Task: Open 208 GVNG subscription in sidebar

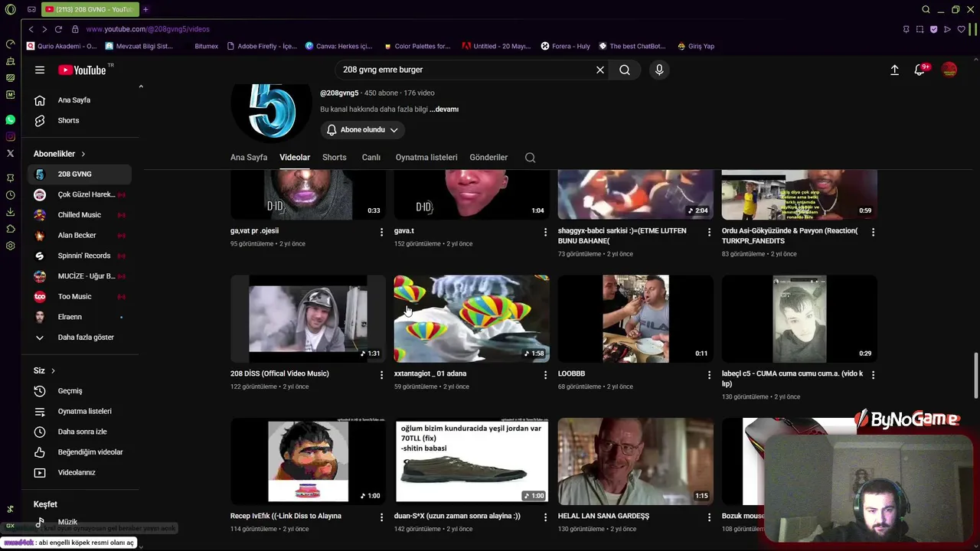Action: coord(80,174)
